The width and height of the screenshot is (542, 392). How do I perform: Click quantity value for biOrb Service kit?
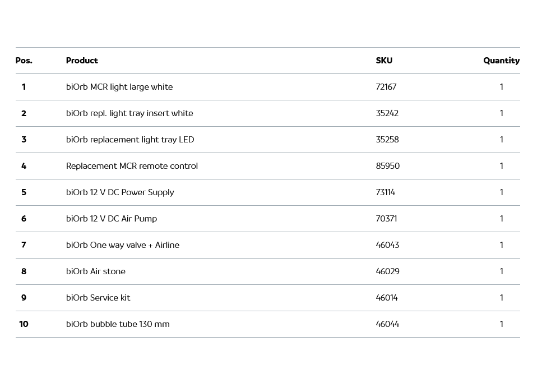[502, 298]
